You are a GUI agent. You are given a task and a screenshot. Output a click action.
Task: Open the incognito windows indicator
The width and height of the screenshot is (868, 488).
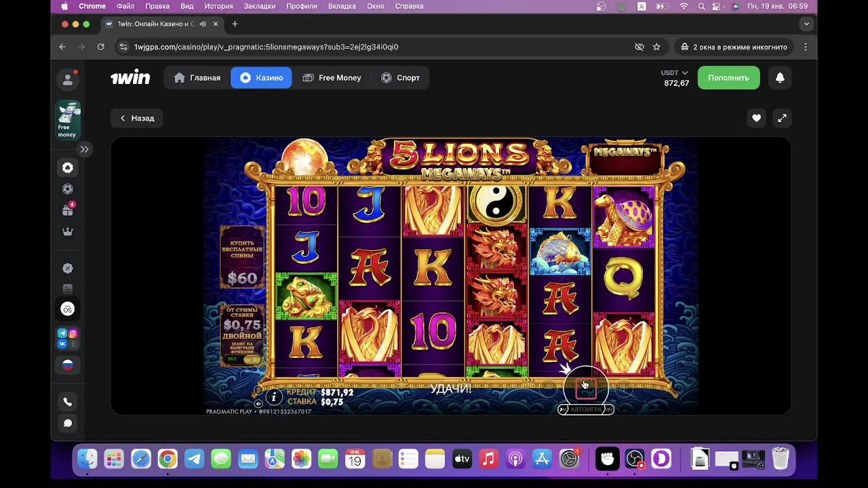coord(734,47)
